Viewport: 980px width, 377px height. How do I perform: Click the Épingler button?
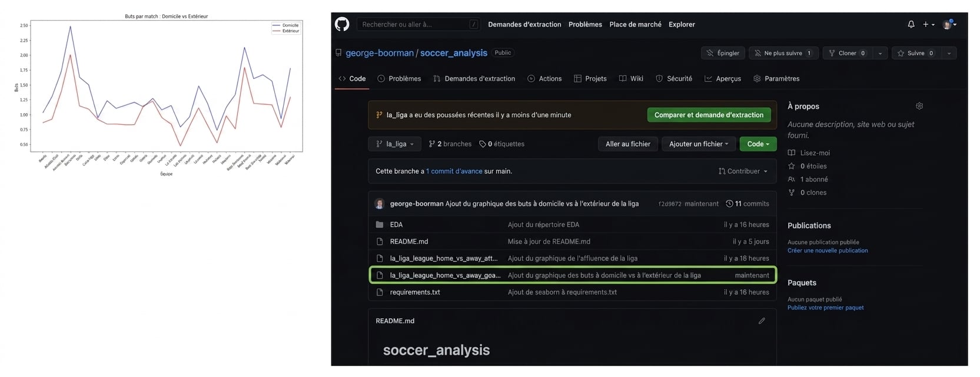(x=723, y=53)
